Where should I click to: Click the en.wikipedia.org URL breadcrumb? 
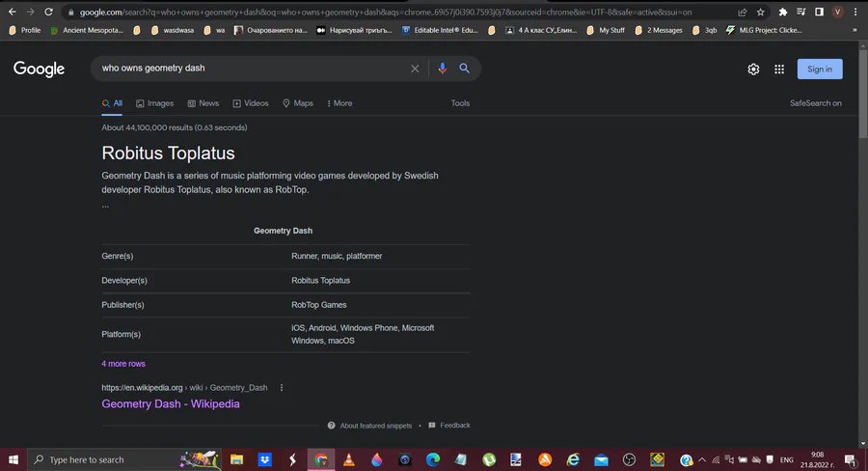tap(184, 388)
